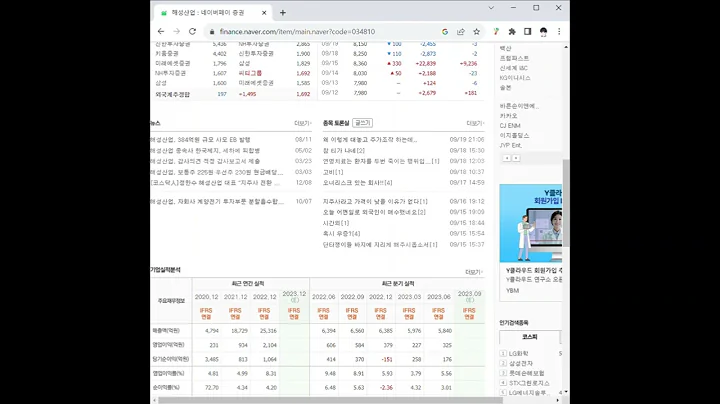
Task: Click 매출액(억원) row label
Action: [x=166, y=331]
